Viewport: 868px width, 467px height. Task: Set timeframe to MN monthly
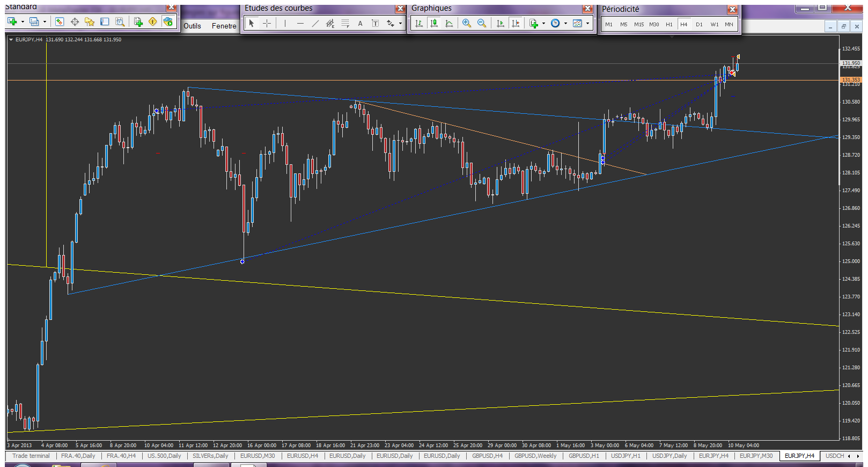tap(729, 24)
